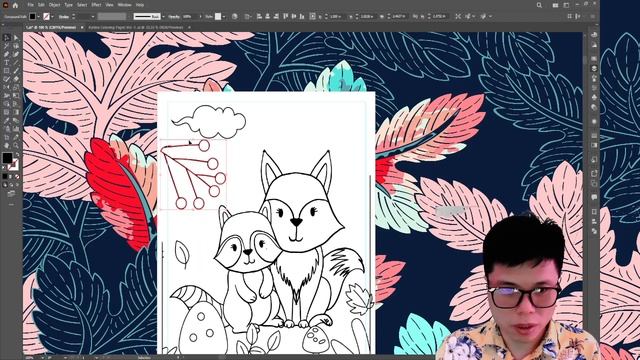Click horizontal align center button
640x360 pixels.
(x=267, y=16)
